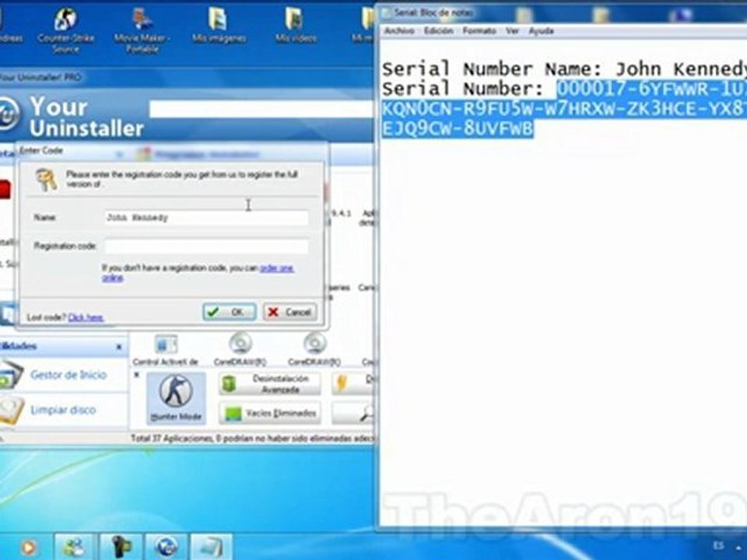Open Counter-Strike Source desktop shortcut

point(65,30)
